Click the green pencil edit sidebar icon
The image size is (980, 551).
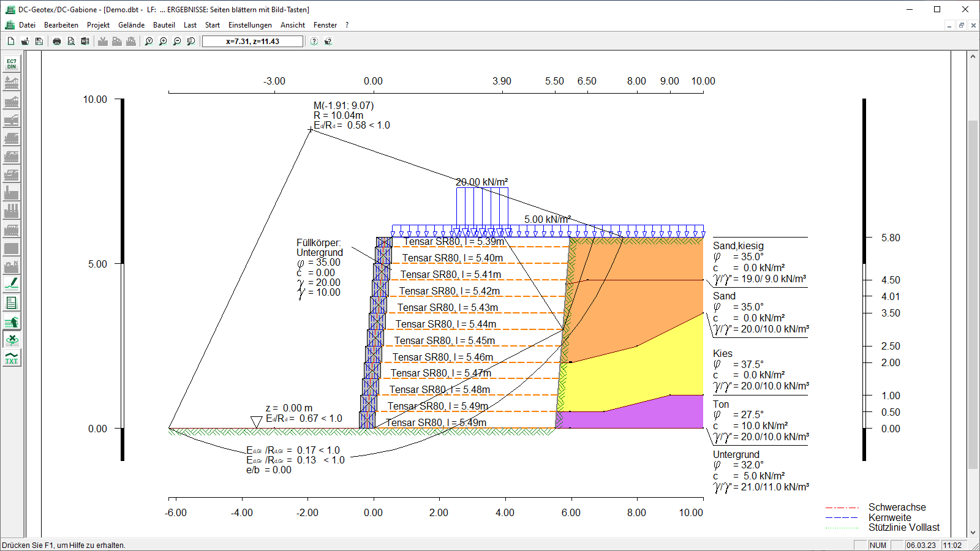(12, 284)
